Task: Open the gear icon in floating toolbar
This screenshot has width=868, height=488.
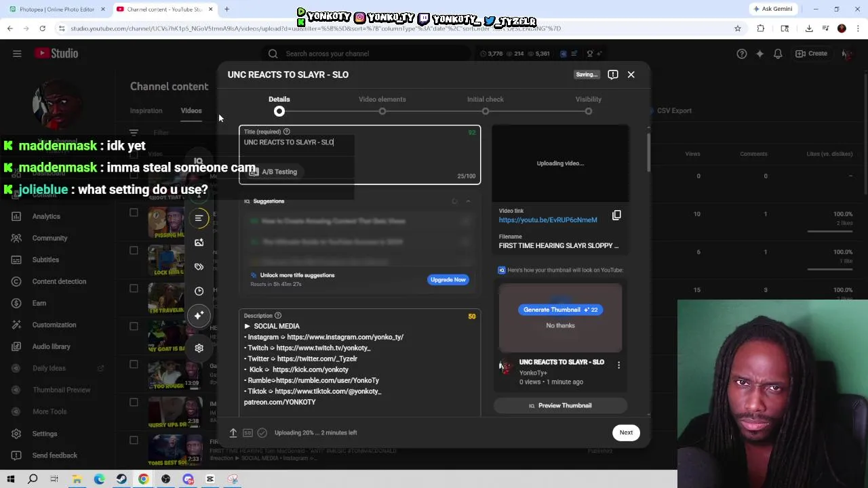Action: tap(199, 348)
